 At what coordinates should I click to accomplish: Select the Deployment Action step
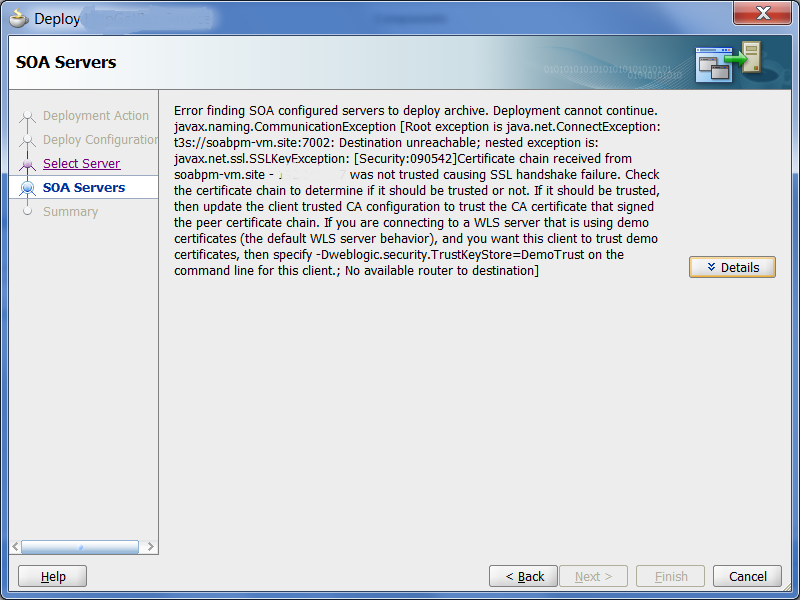(96, 116)
